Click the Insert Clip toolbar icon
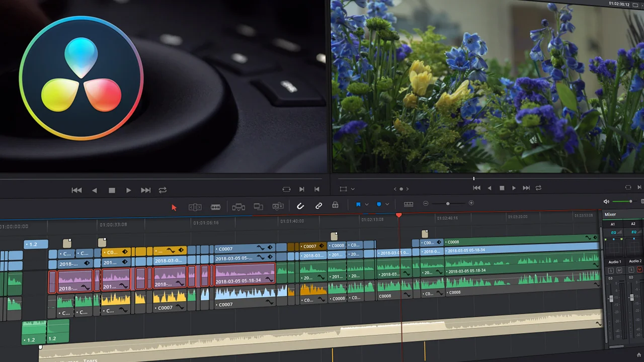This screenshot has height=362, width=644. coord(238,207)
